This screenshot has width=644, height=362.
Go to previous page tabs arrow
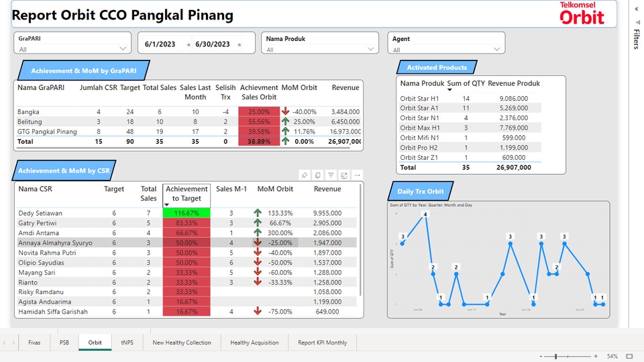(x=5, y=343)
